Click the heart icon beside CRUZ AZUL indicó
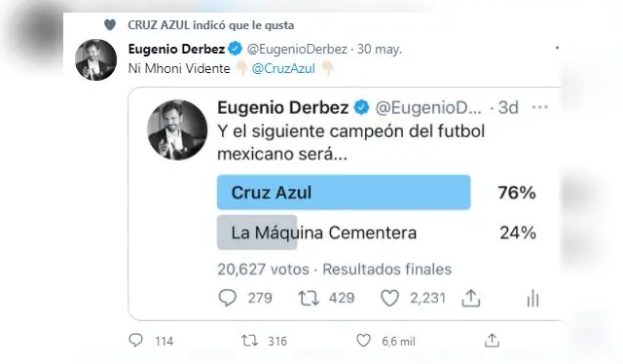This screenshot has height=364, width=623. point(110,25)
